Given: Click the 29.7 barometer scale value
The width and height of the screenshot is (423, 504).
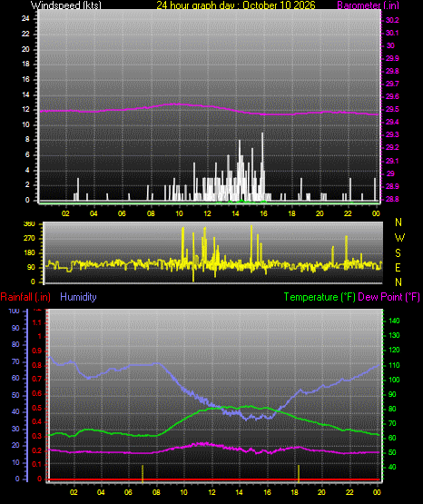Looking at the screenshot, I should [392, 84].
